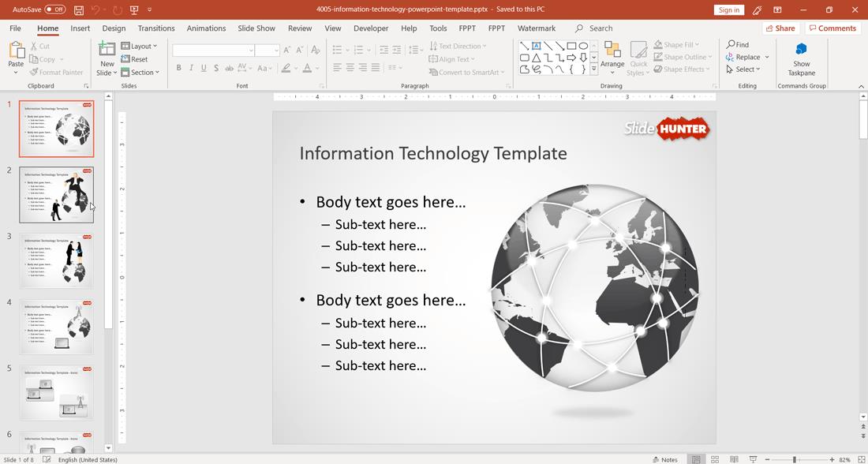The width and height of the screenshot is (868, 464).
Task: Switch to the Slide Show tab
Action: (256, 28)
